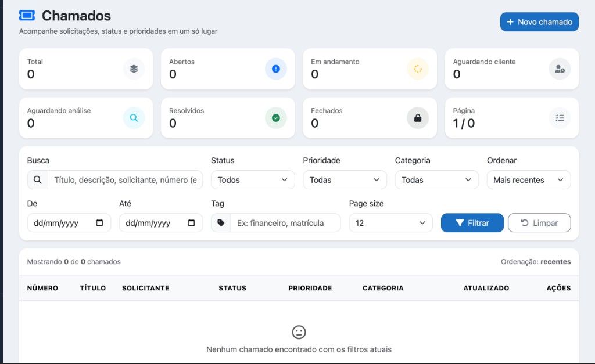Click the checklist icon on Página card

(560, 118)
